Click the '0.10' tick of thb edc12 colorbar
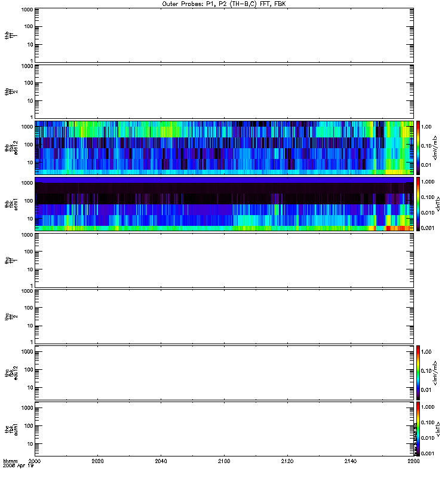Viewport: 448px width, 478px height. click(426, 146)
